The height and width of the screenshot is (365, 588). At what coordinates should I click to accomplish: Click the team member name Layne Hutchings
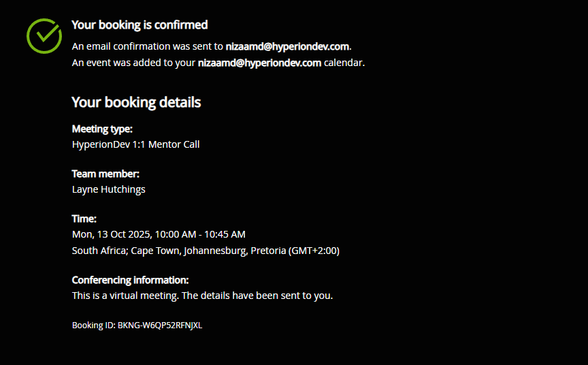click(x=108, y=189)
